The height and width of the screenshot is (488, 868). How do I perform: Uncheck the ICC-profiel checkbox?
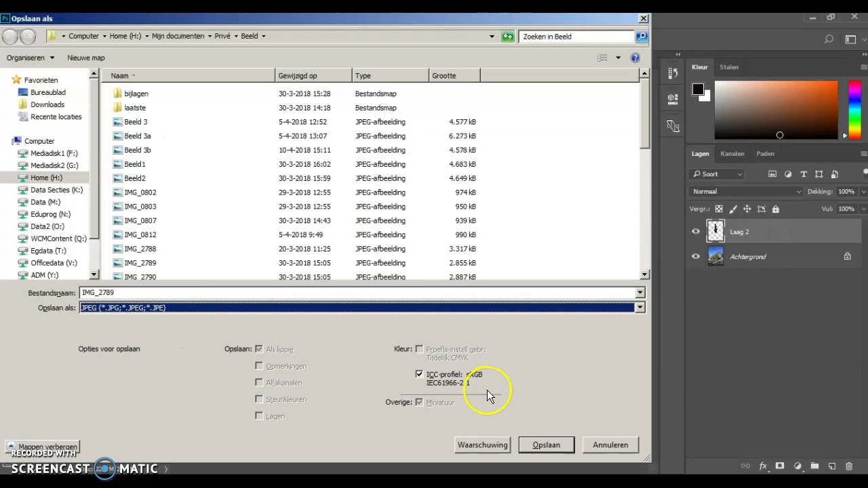419,374
